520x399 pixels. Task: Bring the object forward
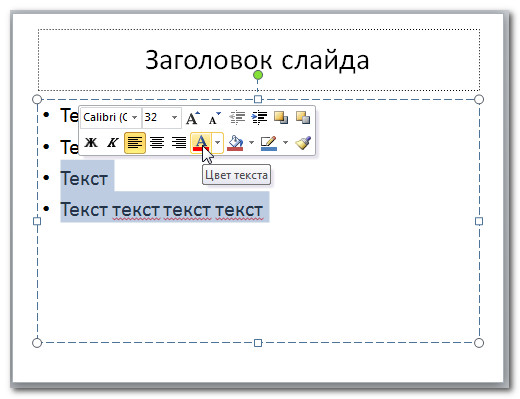[281, 118]
